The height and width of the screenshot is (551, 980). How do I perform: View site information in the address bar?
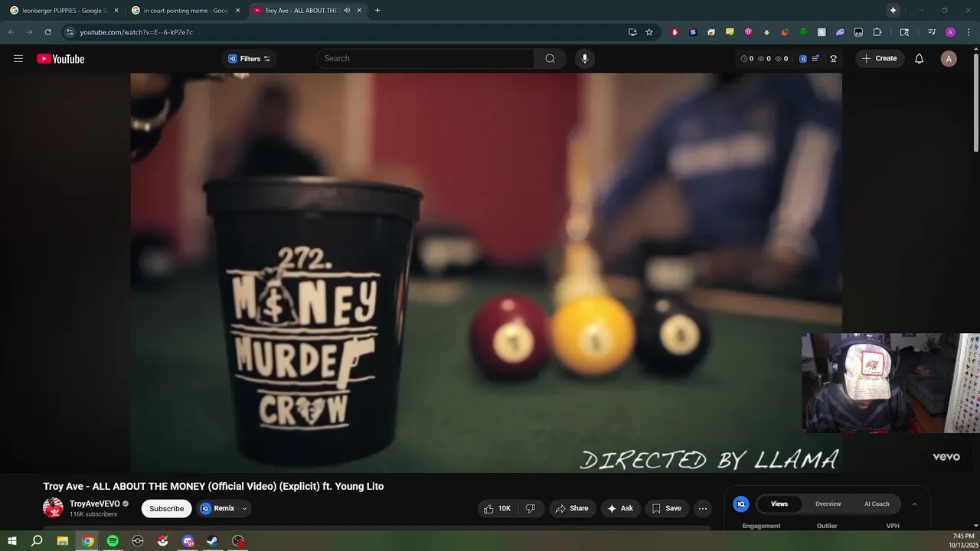click(70, 32)
